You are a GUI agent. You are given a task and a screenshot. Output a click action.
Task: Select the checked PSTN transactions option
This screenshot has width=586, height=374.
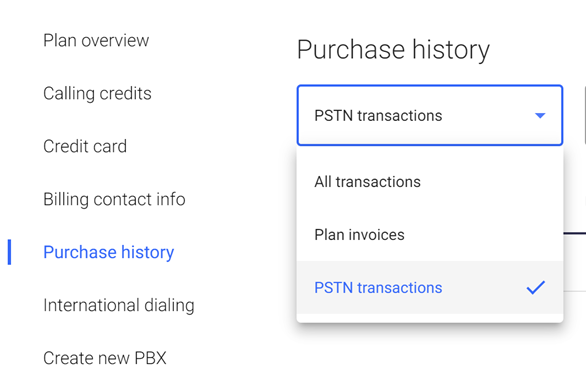point(430,288)
